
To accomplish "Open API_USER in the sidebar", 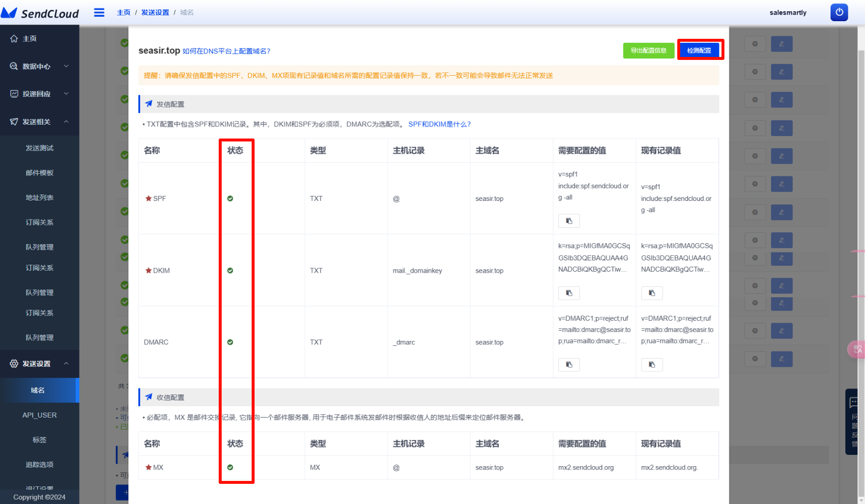I will [x=39, y=415].
